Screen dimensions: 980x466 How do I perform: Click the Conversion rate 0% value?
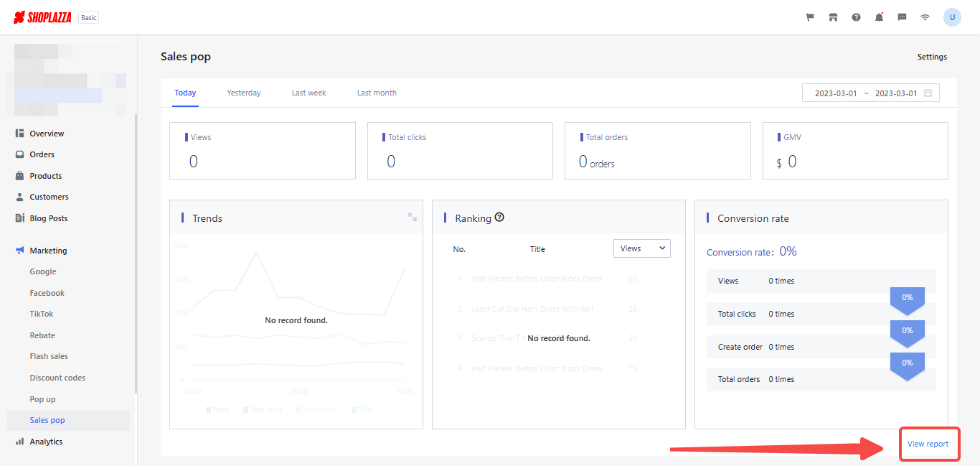788,251
